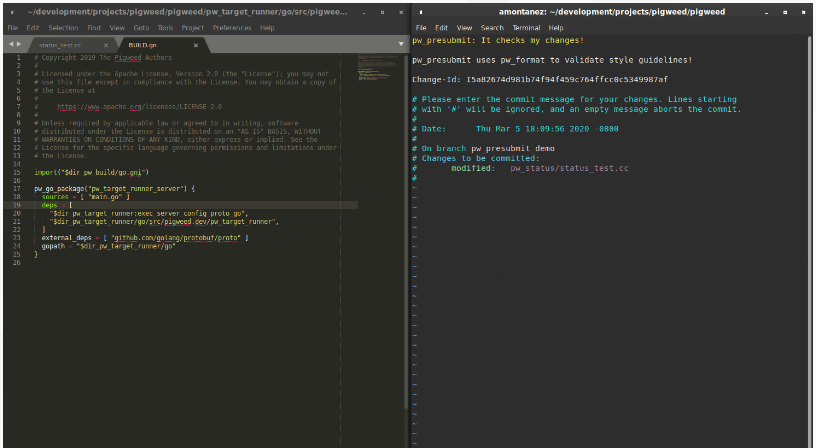Close the status_test.cc tab
Image resolution: width=816 pixels, height=448 pixels.
click(106, 45)
